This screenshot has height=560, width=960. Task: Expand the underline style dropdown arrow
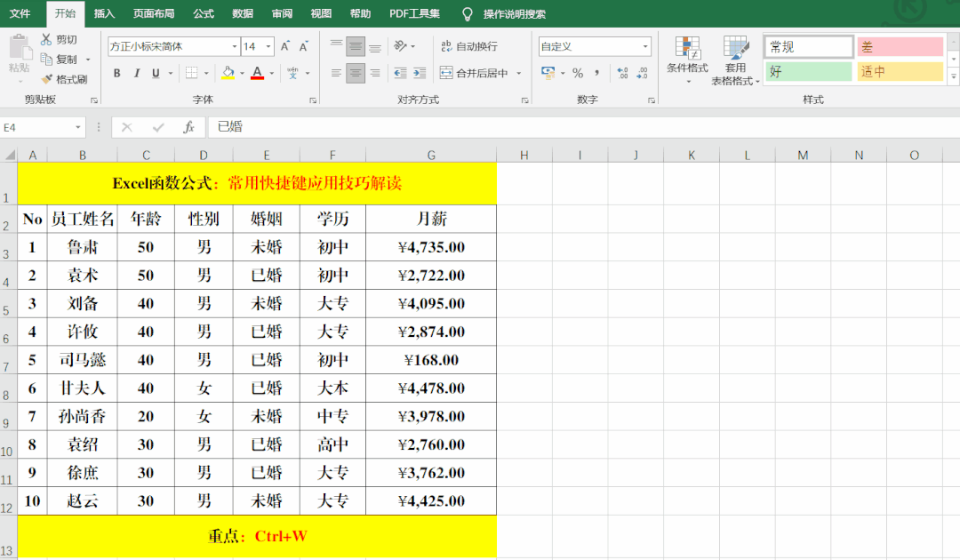(170, 74)
